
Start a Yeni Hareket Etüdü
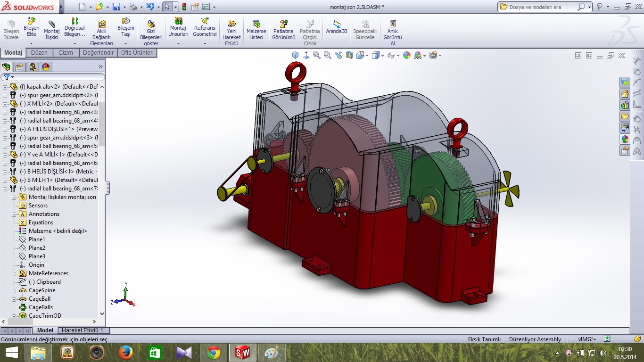pyautogui.click(x=231, y=33)
